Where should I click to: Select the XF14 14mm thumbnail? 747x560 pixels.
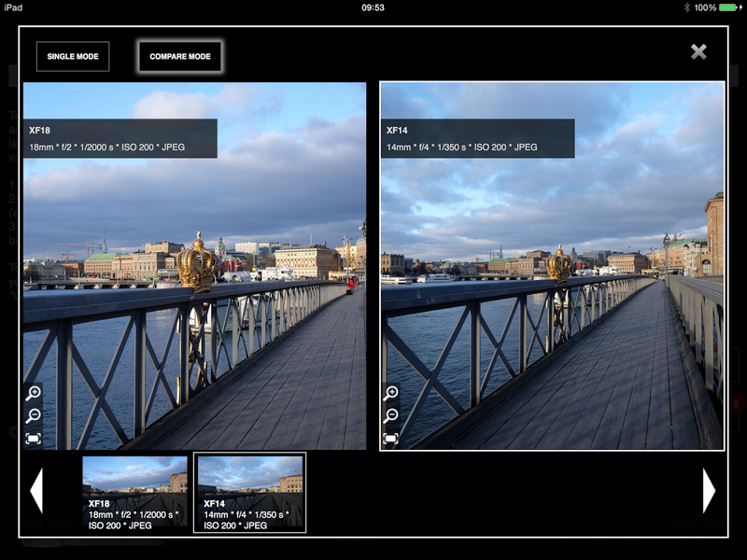point(249,493)
